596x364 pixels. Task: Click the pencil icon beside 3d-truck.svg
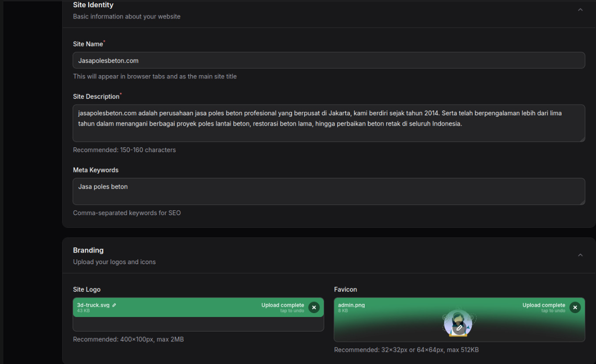click(x=114, y=305)
